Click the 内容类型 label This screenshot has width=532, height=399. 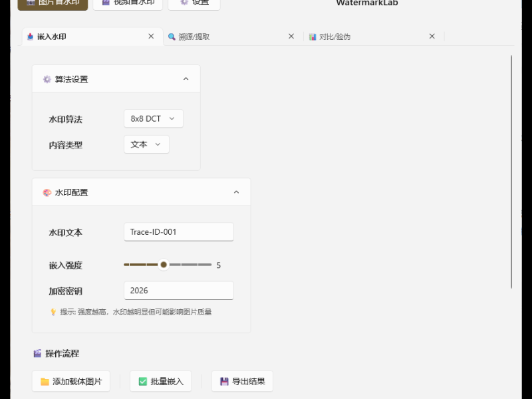65,145
